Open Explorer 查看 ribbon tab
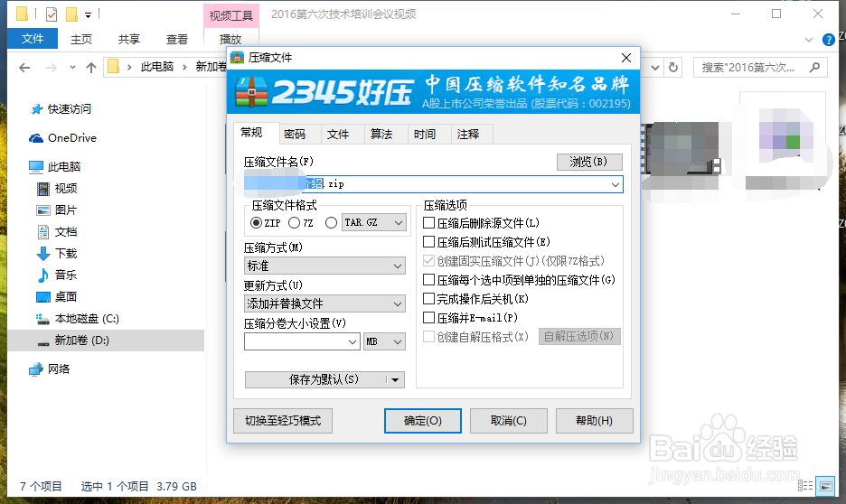The image size is (846, 504). click(x=177, y=39)
